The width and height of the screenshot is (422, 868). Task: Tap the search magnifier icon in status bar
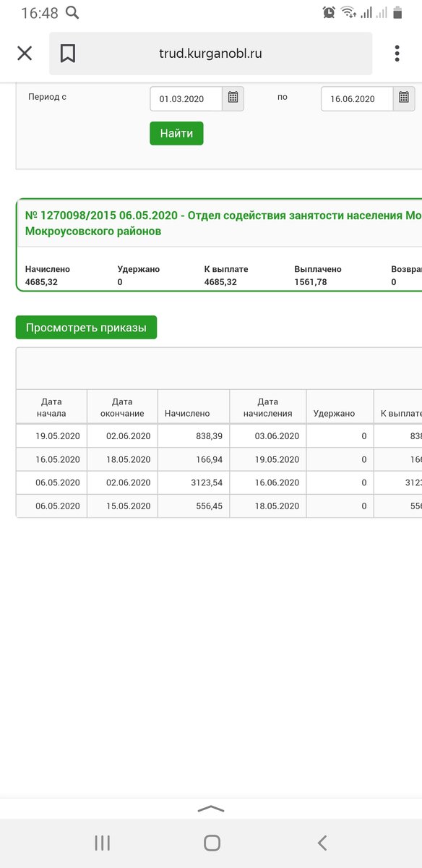72,12
